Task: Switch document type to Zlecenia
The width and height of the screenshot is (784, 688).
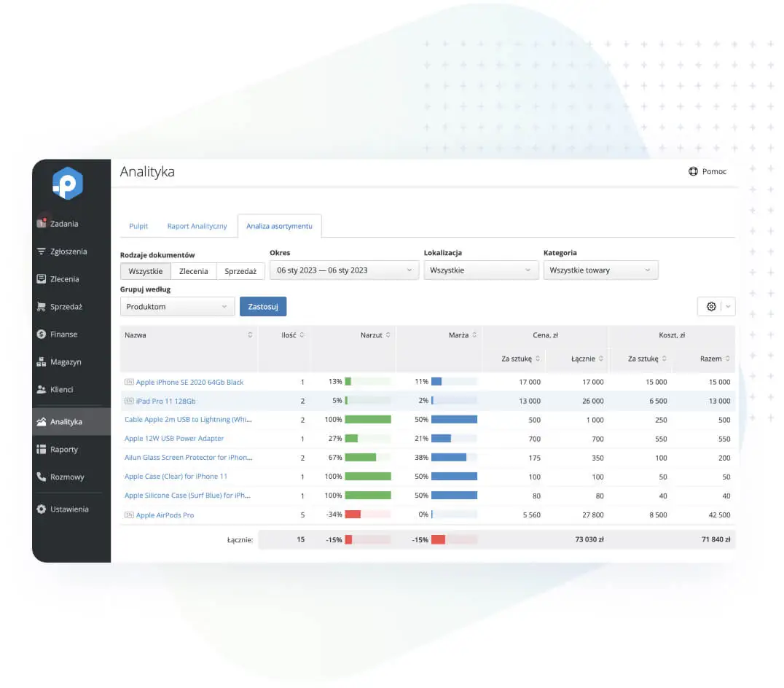Action: tap(194, 271)
